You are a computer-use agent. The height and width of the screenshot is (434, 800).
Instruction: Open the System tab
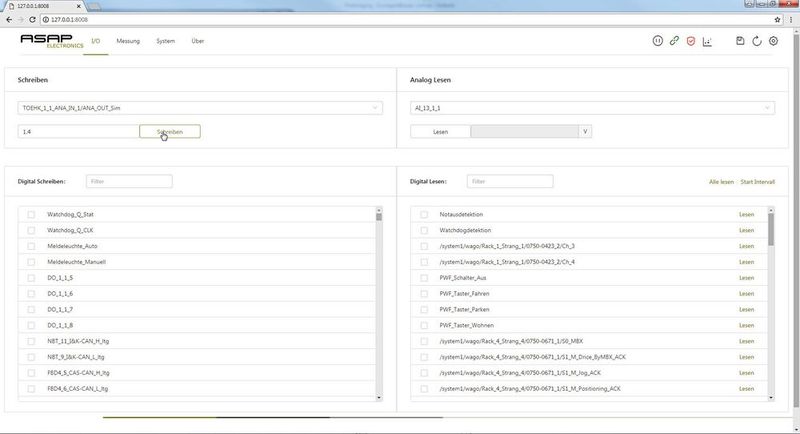coord(165,41)
